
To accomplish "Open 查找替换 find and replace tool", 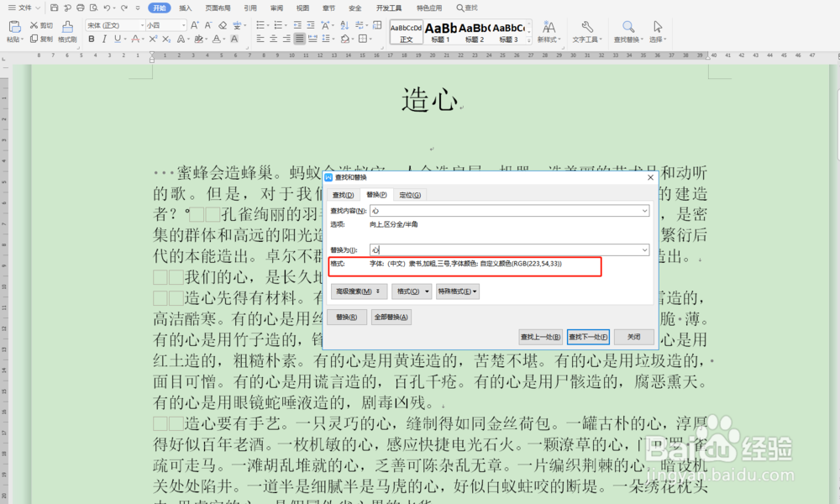I will (627, 32).
